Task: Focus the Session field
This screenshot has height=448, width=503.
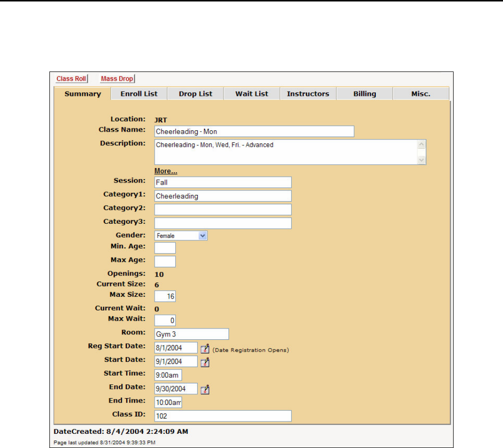Action: (223, 182)
